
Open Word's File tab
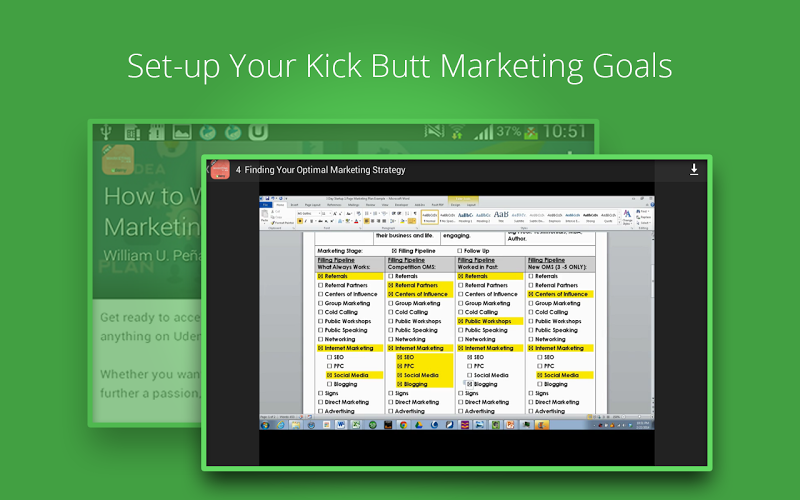coord(265,205)
